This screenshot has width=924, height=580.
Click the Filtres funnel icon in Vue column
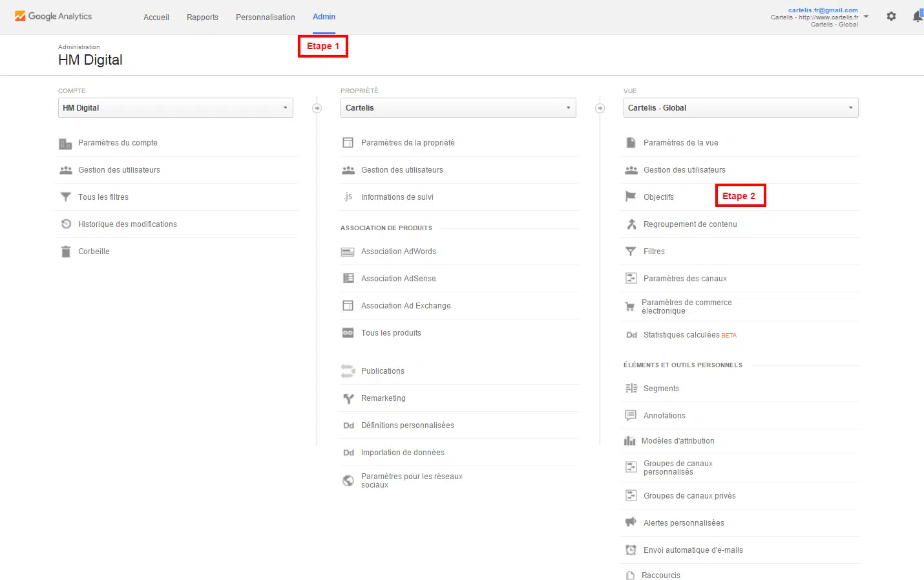click(631, 252)
